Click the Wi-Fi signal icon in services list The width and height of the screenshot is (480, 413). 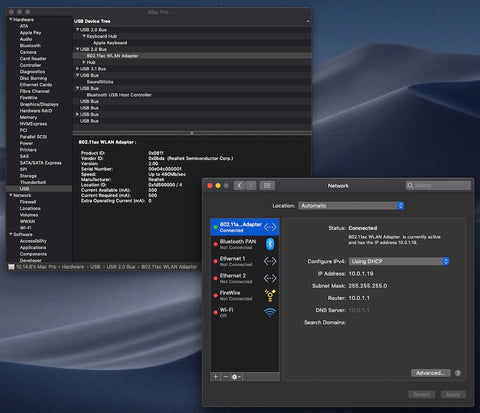pyautogui.click(x=270, y=313)
